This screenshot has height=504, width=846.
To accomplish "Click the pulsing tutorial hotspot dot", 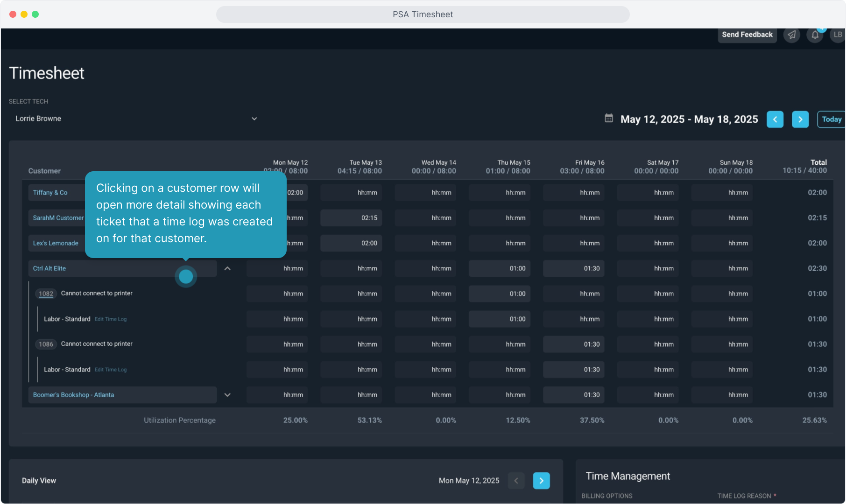I will (186, 277).
